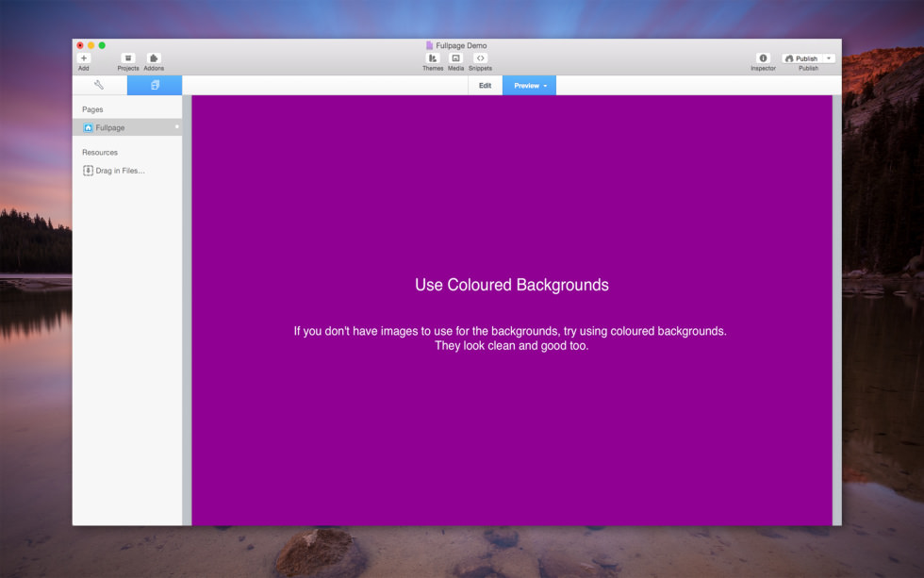Click the Fullpage home page icon
The height and width of the screenshot is (578, 924).
pyautogui.click(x=88, y=127)
